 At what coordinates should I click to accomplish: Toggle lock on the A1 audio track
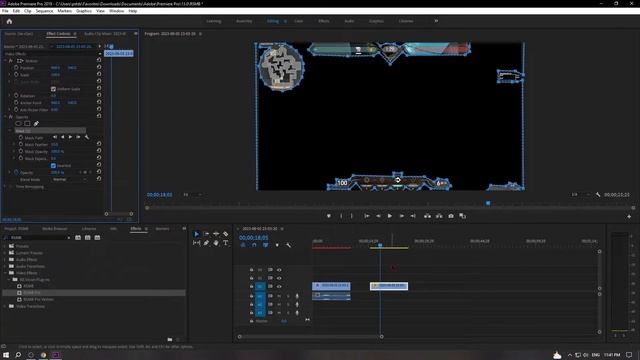(x=251, y=296)
